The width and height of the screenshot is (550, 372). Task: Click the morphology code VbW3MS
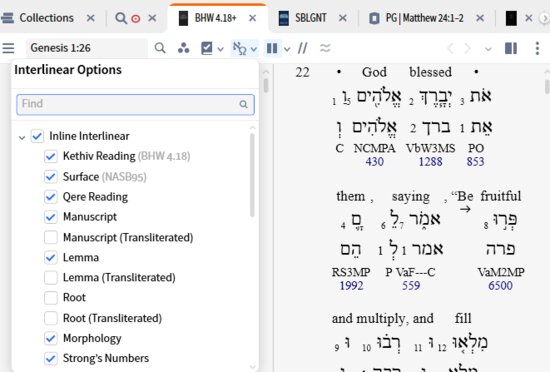(x=430, y=148)
